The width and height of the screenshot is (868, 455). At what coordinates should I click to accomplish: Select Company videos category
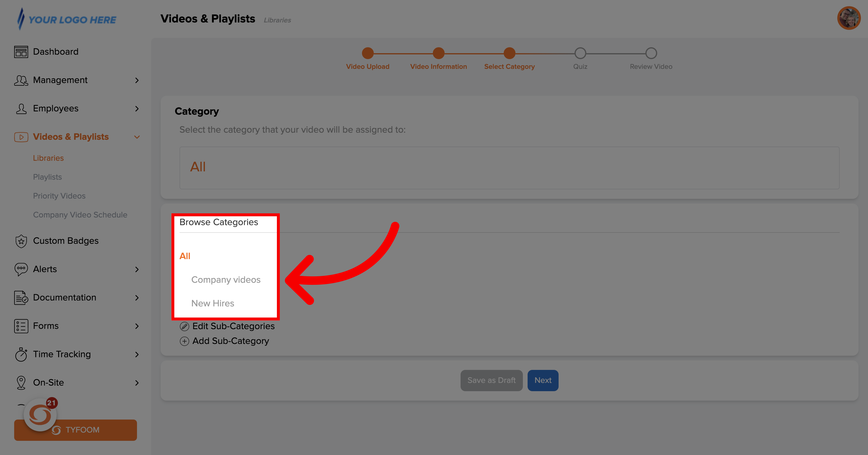(226, 280)
